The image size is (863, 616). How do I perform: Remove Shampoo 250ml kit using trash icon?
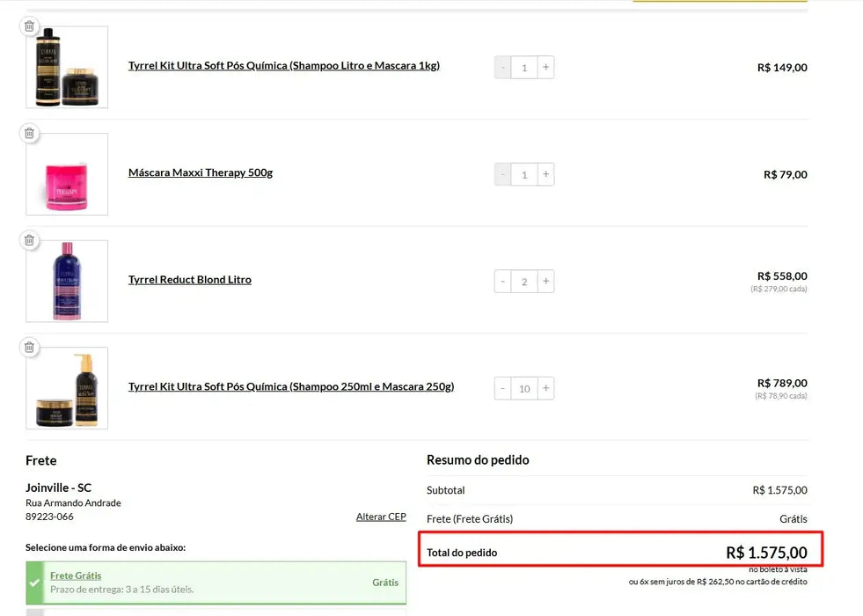(x=29, y=348)
